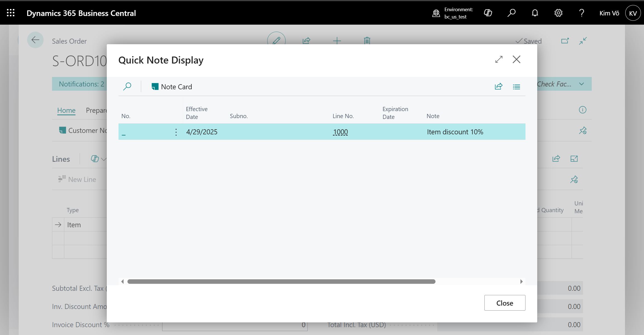This screenshot has width=644, height=335.
Task: Open row options for the 4/29/2025 note
Action: (176, 132)
